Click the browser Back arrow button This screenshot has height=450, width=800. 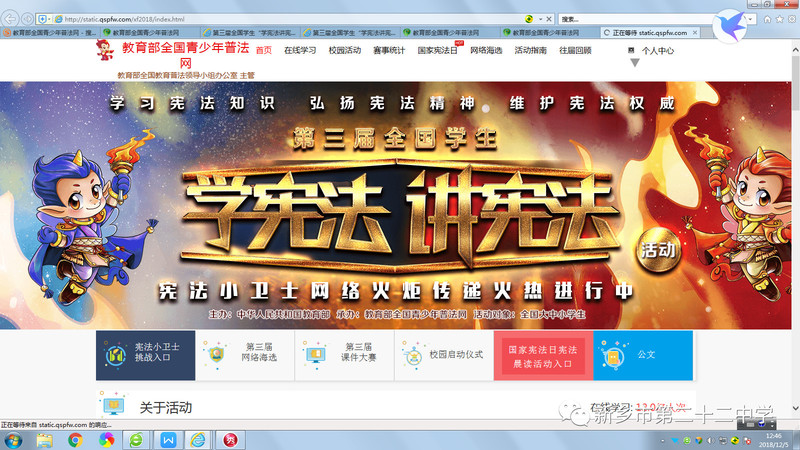tap(10, 19)
